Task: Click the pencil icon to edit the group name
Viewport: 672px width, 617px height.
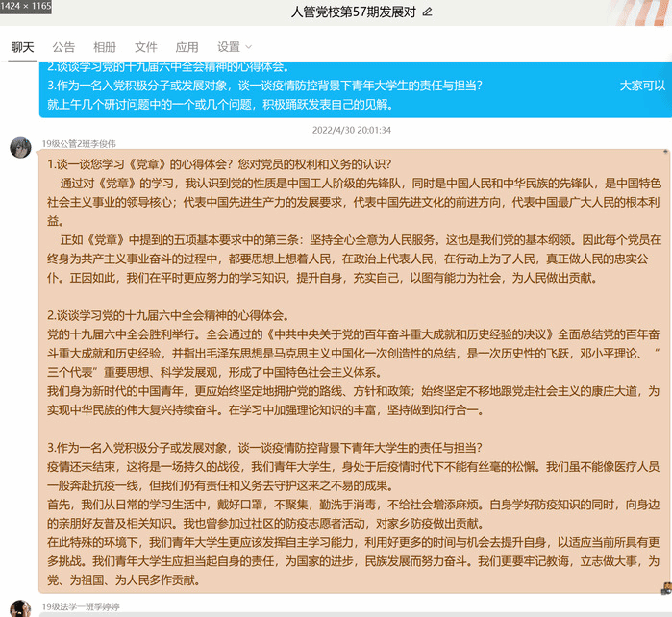Action: pyautogui.click(x=428, y=12)
